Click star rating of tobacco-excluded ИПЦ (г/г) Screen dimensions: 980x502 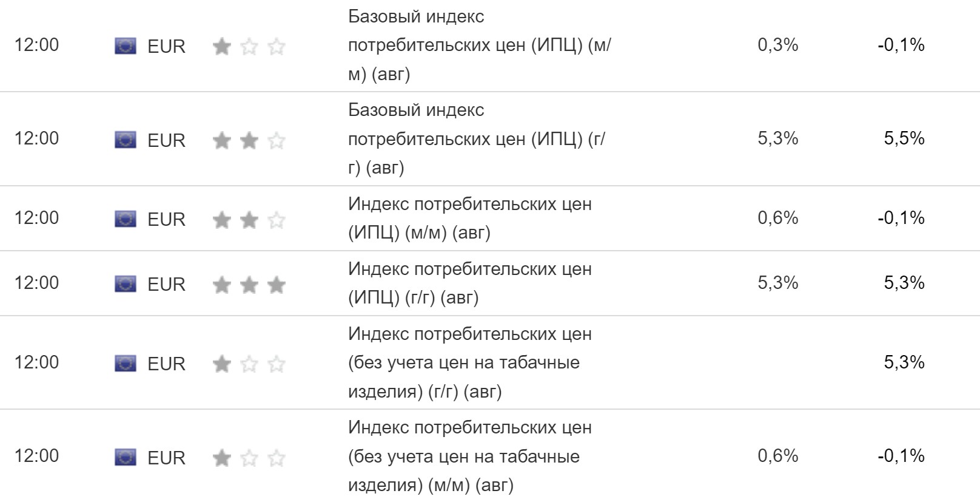tap(249, 364)
